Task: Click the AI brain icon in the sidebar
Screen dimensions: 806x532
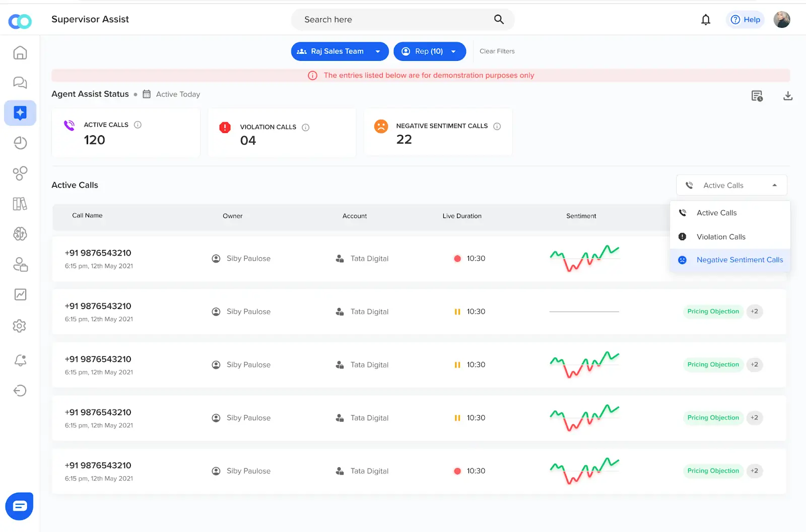Action: [x=20, y=234]
